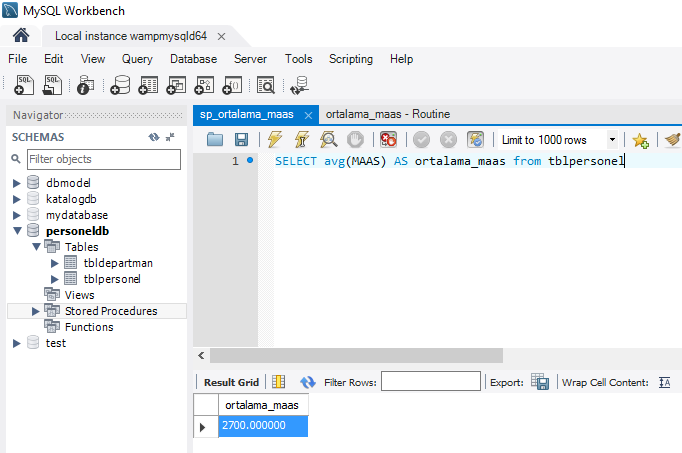The image size is (682, 453).
Task: Open the Tools menu
Action: click(x=298, y=59)
